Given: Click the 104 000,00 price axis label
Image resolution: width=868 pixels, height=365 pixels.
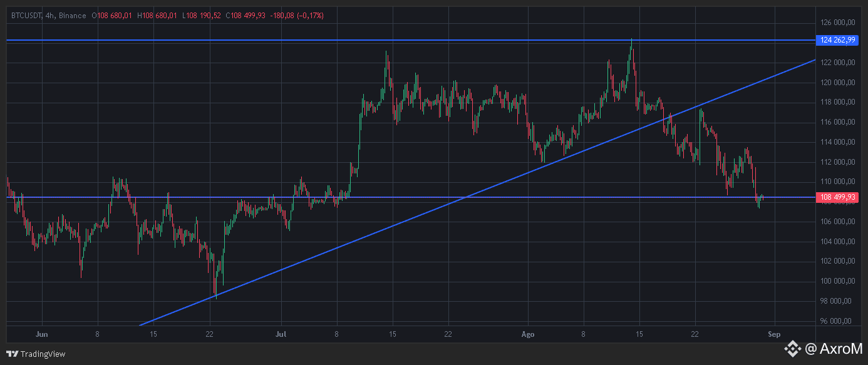Looking at the screenshot, I should point(837,242).
